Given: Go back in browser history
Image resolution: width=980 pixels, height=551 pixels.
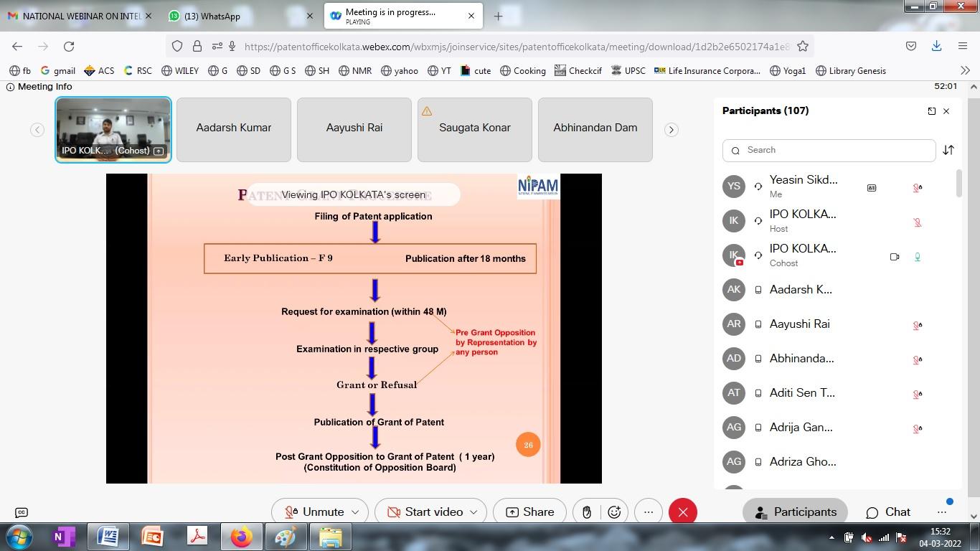Looking at the screenshot, I should point(17,46).
